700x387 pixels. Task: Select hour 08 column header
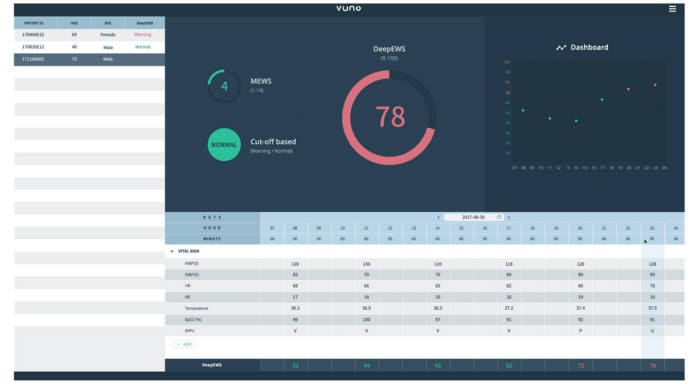pyautogui.click(x=295, y=228)
